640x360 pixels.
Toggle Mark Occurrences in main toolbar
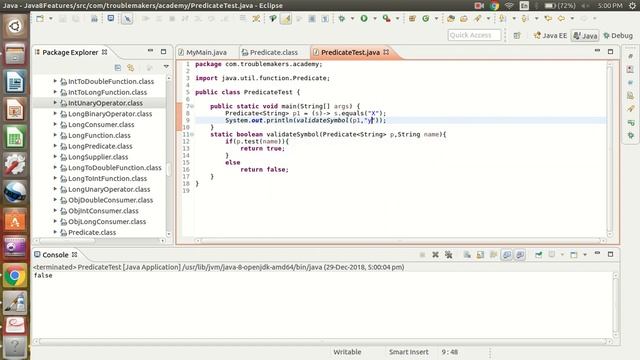(286, 19)
